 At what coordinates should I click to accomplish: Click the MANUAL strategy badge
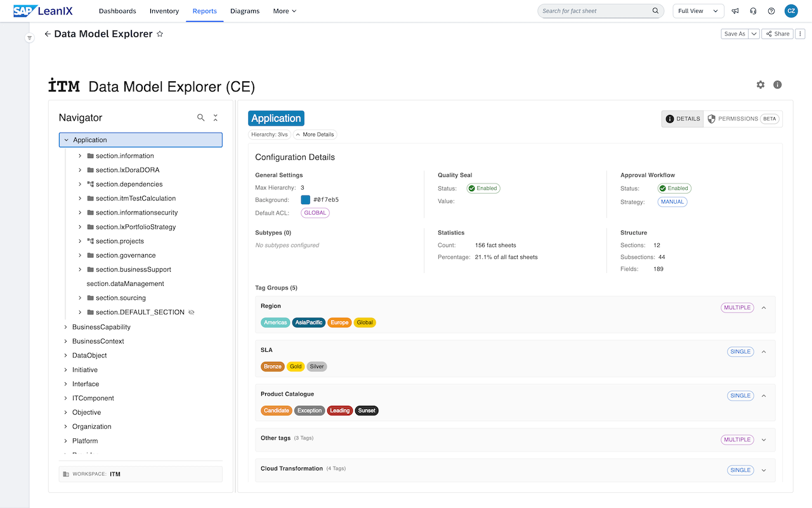pyautogui.click(x=672, y=202)
